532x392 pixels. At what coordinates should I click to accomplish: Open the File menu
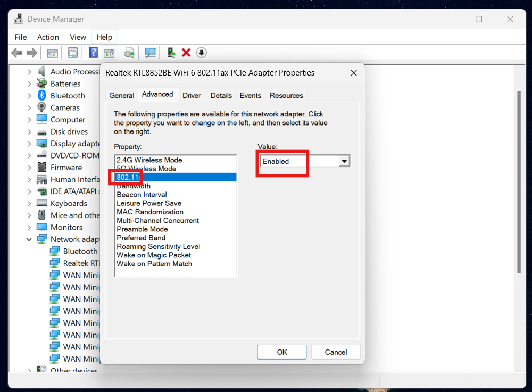[x=21, y=37]
